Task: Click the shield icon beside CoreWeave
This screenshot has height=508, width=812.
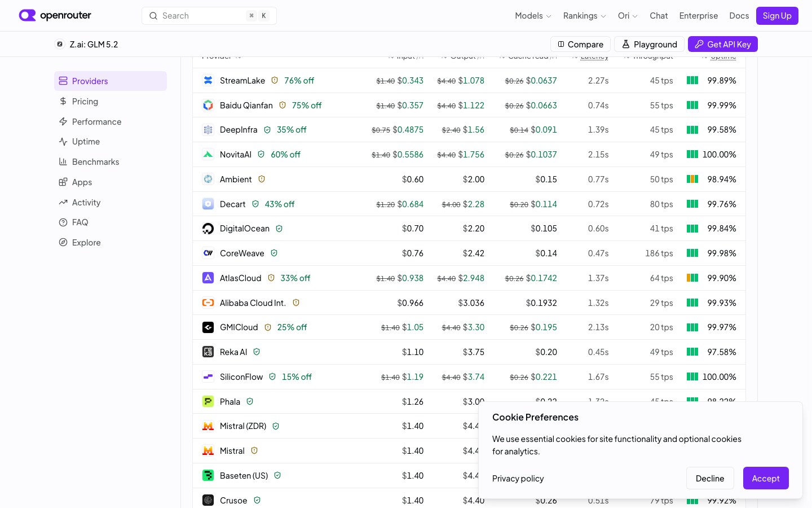Action: (274, 253)
